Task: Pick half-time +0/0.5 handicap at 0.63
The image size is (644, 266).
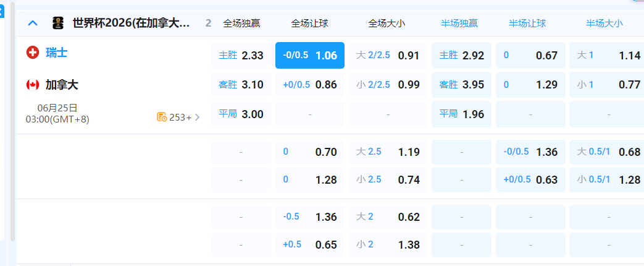Action: click(x=530, y=180)
